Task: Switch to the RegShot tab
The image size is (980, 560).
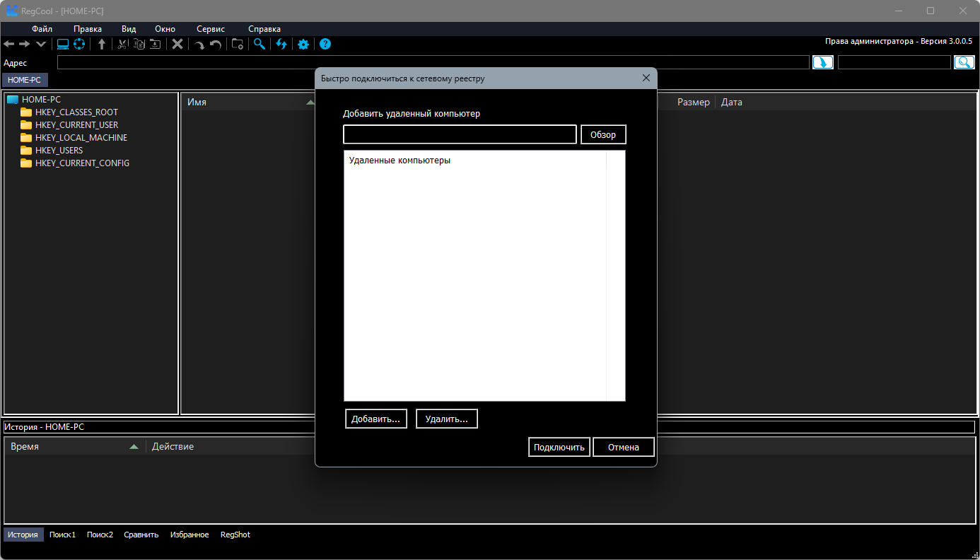Action: [x=235, y=535]
